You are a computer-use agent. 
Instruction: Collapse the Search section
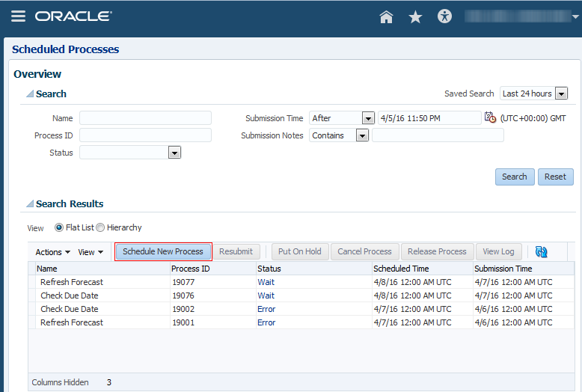[30, 94]
